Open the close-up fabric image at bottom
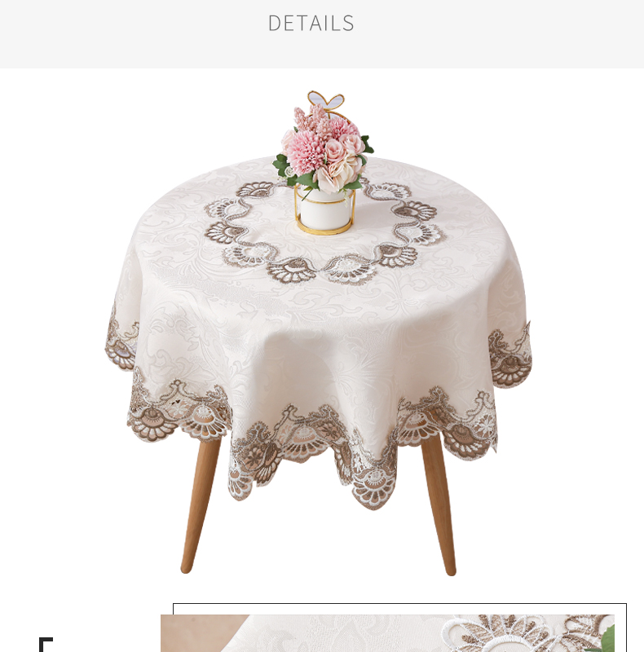The width and height of the screenshot is (644, 652). click(387, 633)
